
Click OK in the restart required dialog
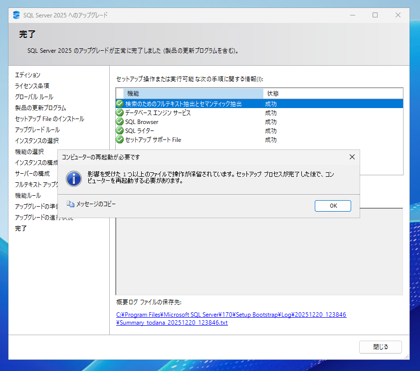point(333,206)
